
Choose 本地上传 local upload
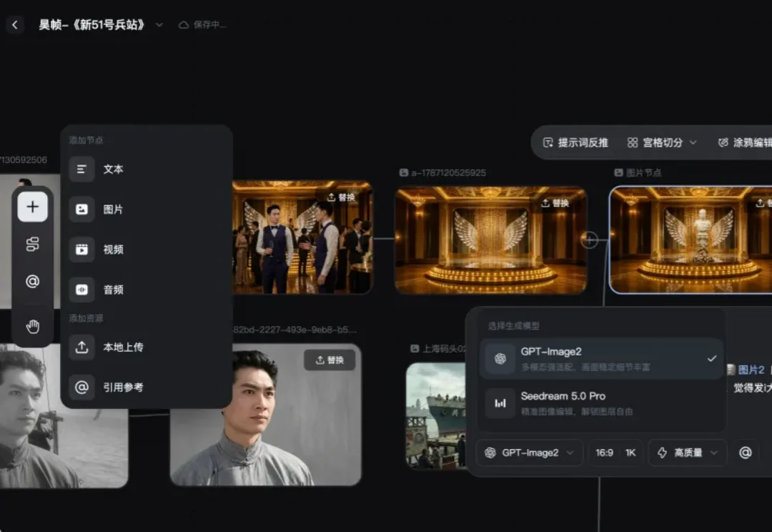(x=147, y=348)
